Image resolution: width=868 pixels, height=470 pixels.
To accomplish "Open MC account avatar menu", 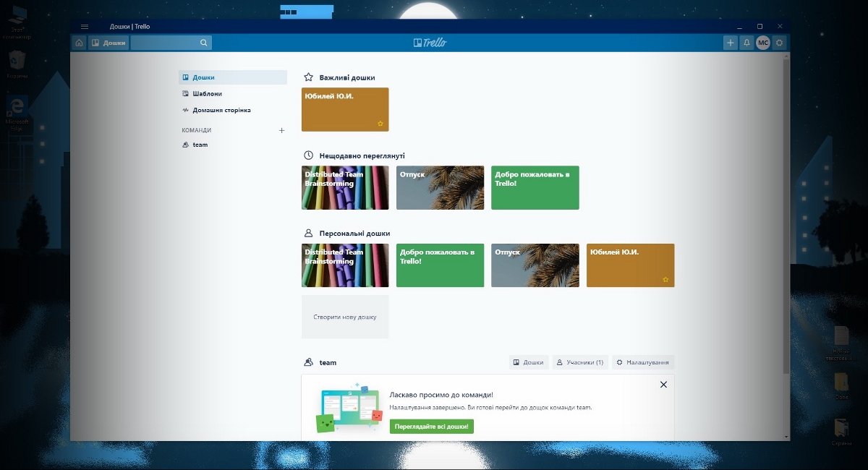I will click(763, 43).
